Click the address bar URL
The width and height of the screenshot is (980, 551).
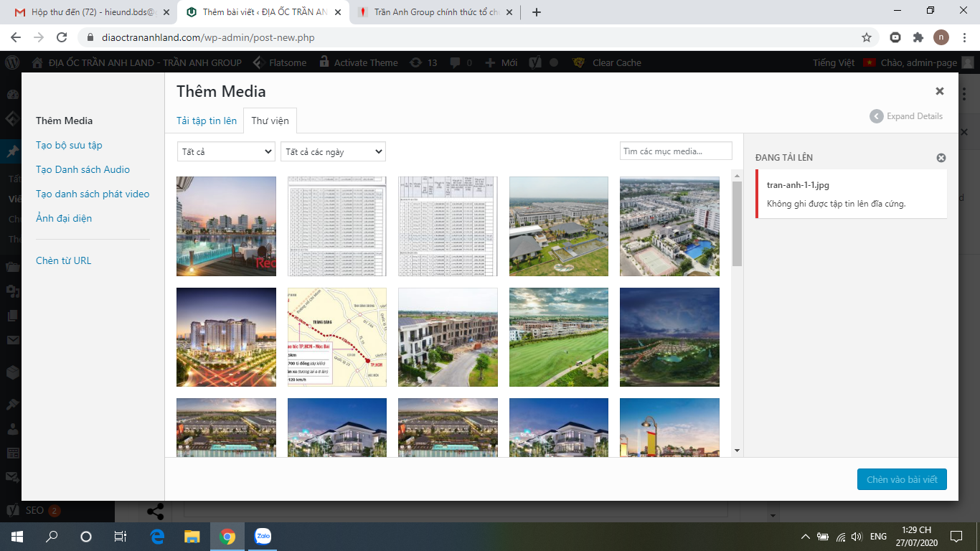207,37
